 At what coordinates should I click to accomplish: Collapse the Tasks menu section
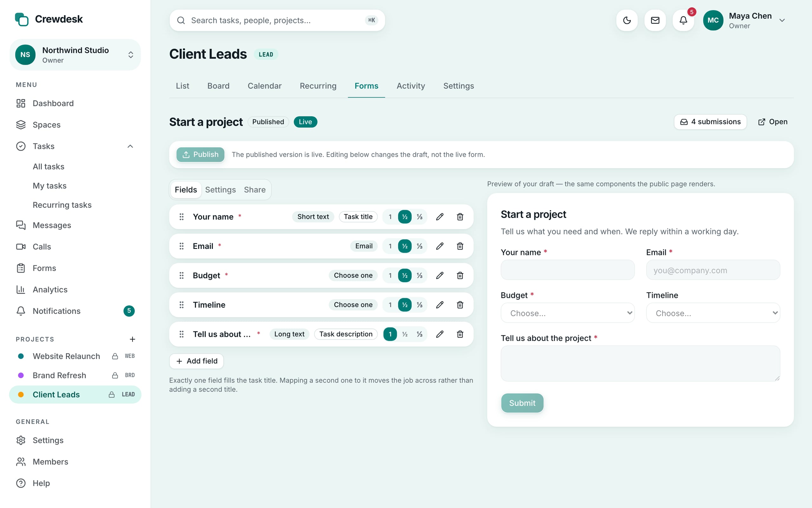[130, 146]
